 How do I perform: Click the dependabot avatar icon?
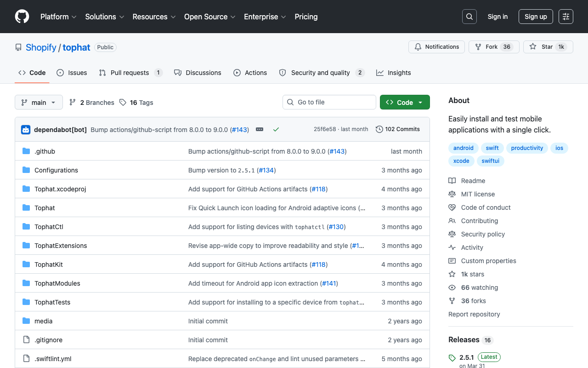click(26, 130)
